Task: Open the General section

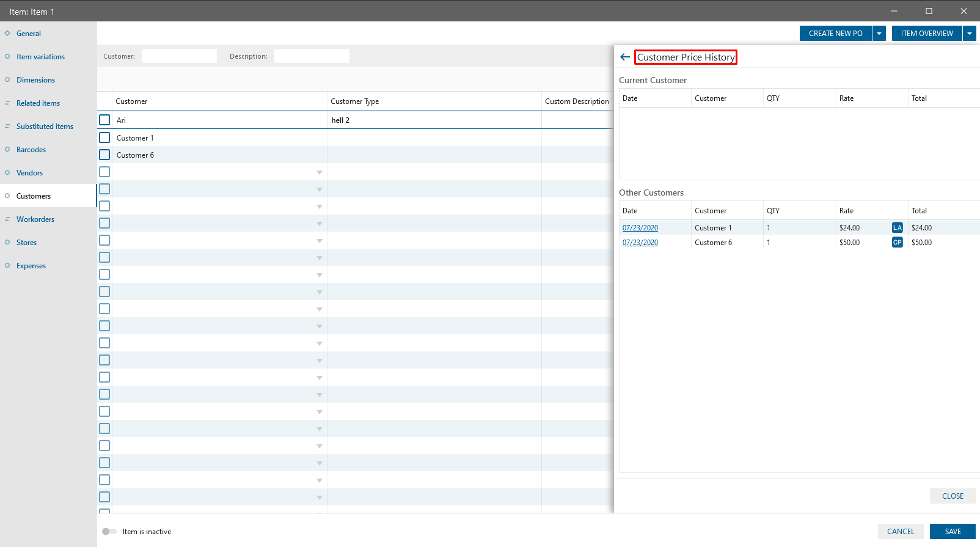Action: point(29,34)
